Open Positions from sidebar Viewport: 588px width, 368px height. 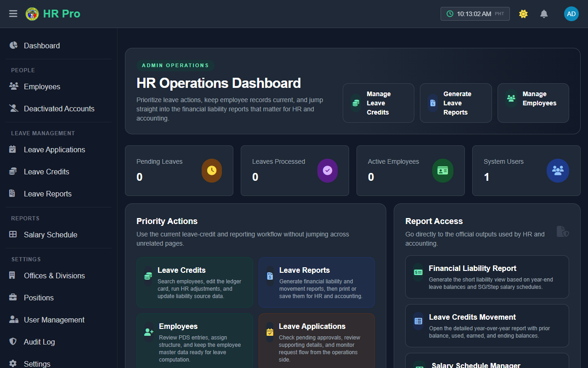tap(59, 298)
